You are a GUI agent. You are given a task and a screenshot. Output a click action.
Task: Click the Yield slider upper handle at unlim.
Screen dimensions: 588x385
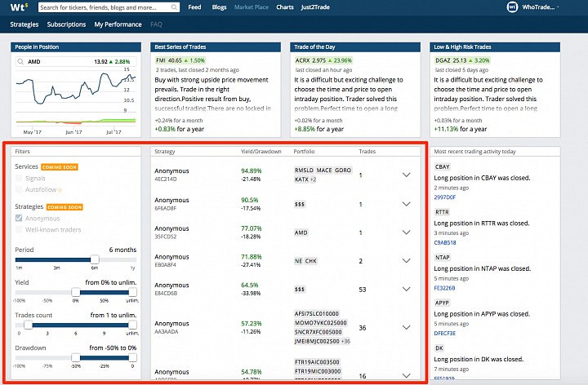click(x=132, y=292)
